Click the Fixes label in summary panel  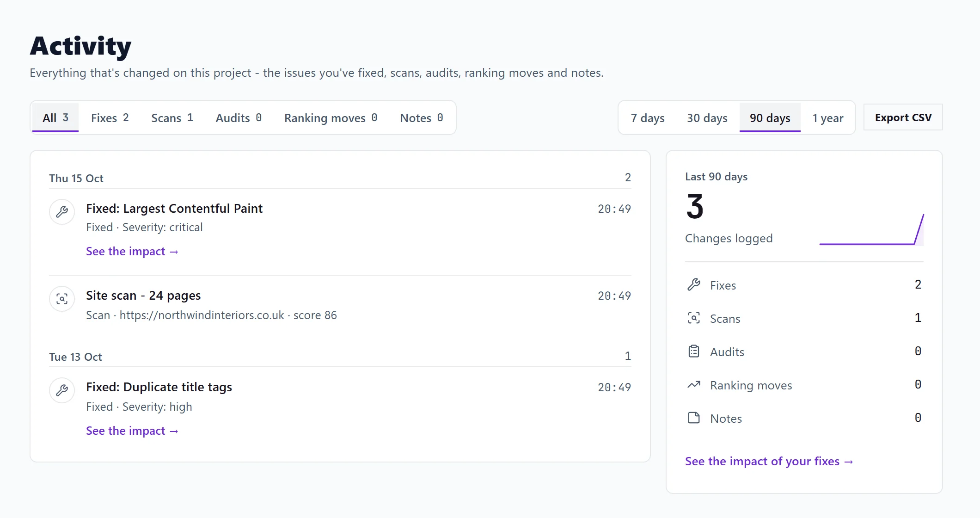pyautogui.click(x=723, y=285)
